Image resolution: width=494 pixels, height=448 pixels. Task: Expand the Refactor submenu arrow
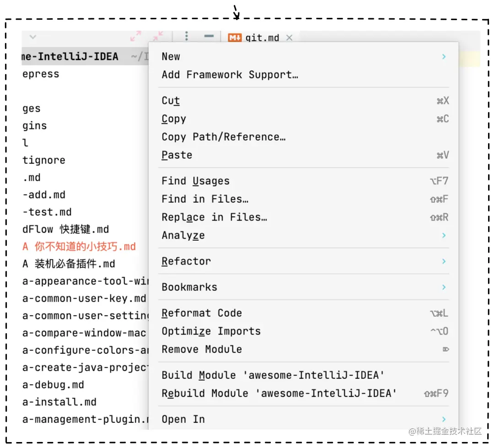444,261
